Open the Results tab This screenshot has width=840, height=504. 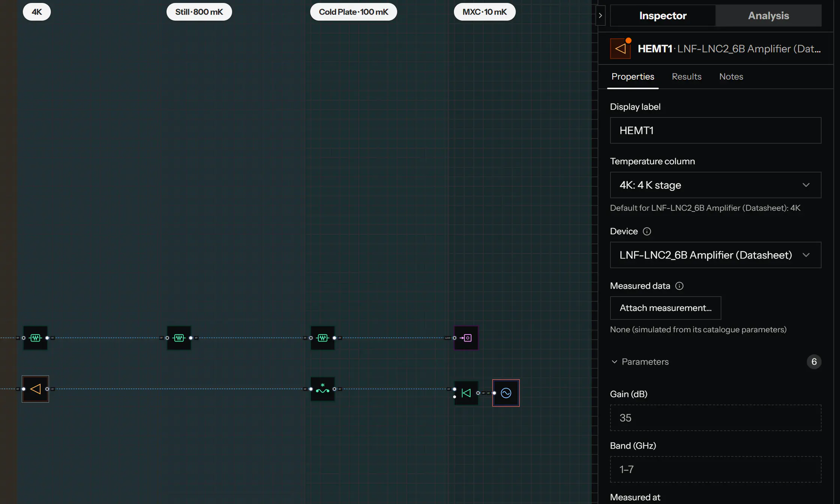click(x=686, y=76)
